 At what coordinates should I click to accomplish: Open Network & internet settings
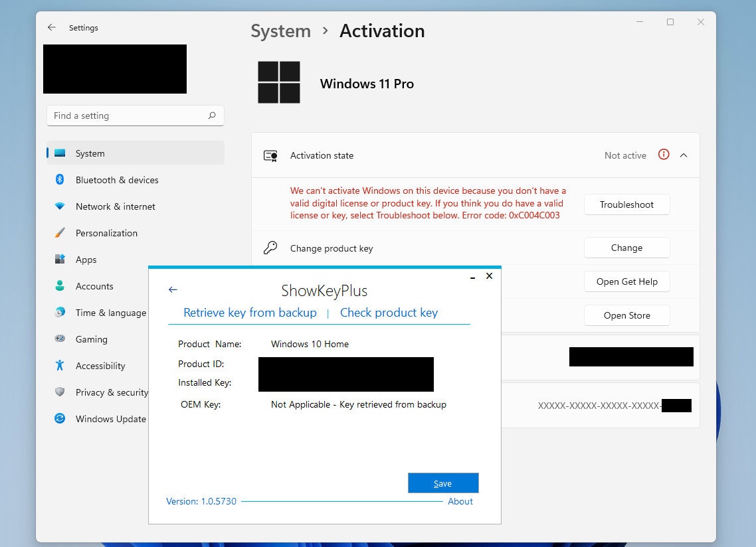[x=136, y=206]
